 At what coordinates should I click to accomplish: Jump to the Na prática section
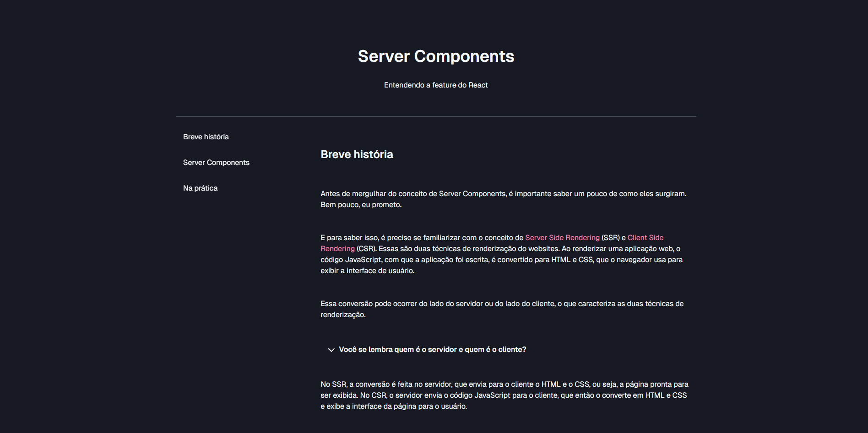click(x=200, y=188)
